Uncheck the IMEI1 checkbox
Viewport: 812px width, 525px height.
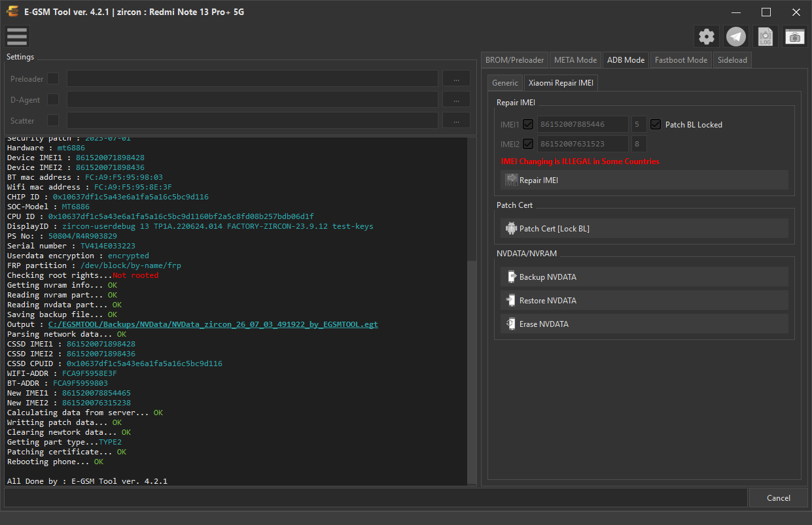point(528,124)
